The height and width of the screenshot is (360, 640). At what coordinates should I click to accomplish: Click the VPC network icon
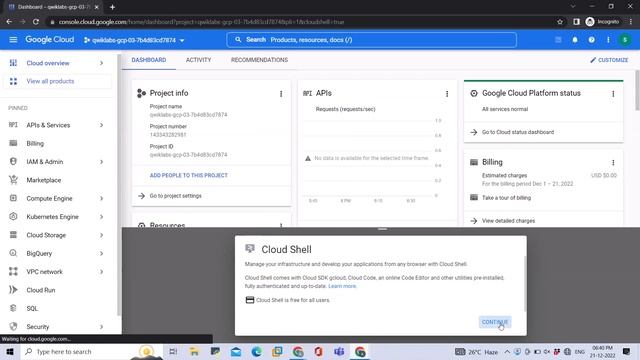click(x=13, y=271)
